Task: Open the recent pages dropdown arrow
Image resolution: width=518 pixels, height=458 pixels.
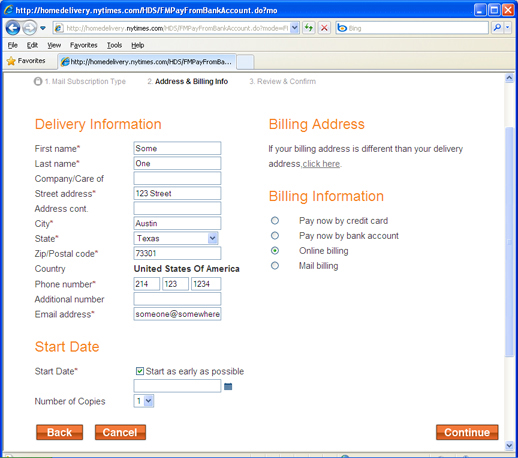Action: [x=43, y=28]
